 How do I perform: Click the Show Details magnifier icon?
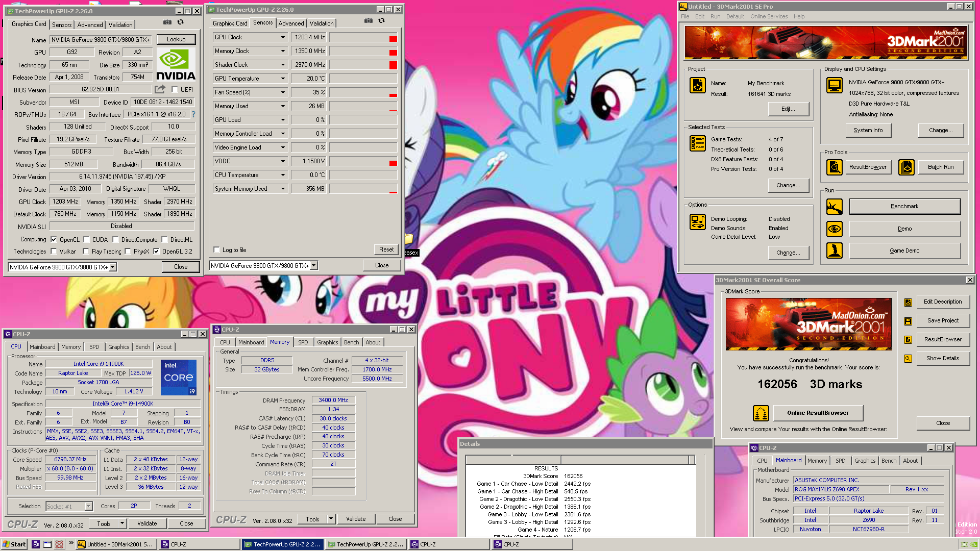(908, 359)
